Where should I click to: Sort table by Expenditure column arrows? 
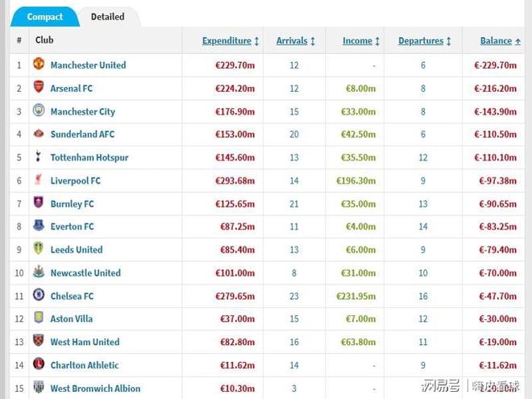click(257, 41)
